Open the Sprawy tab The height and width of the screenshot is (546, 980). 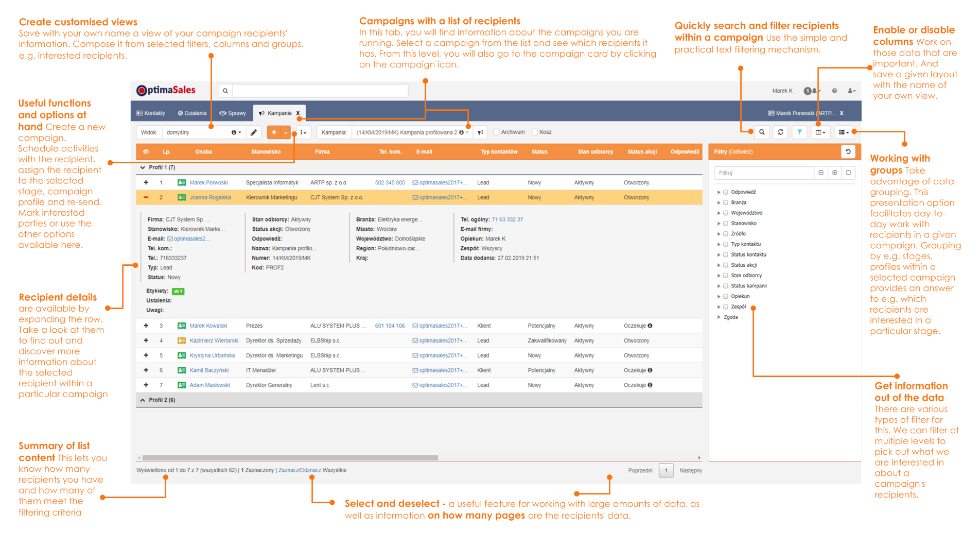tap(233, 113)
